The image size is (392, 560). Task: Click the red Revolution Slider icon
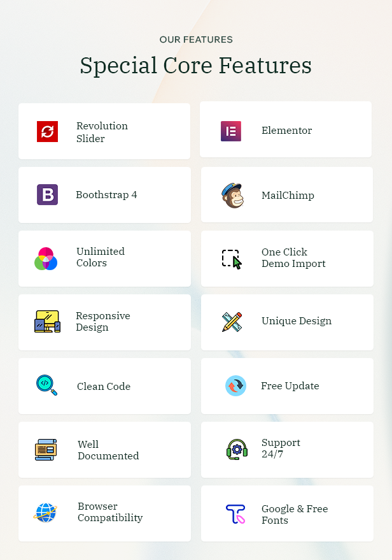[x=48, y=131]
